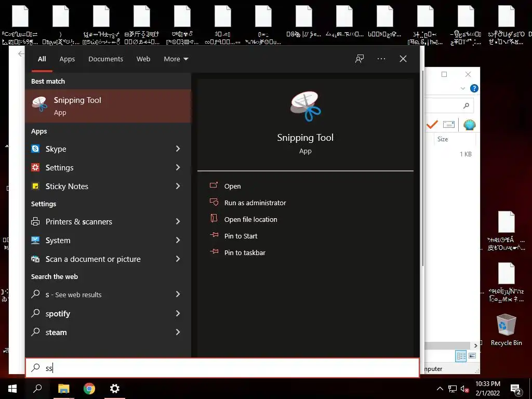Viewport: 532px width, 399px height.
Task: Choose Run as administrator
Action: (255, 203)
